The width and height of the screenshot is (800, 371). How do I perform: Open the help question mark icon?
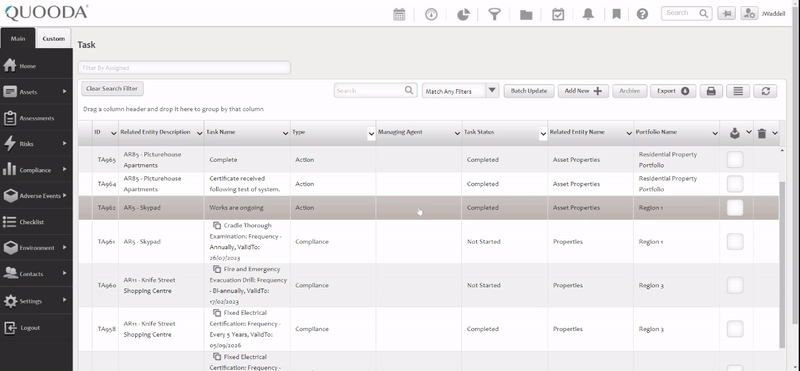click(x=642, y=14)
